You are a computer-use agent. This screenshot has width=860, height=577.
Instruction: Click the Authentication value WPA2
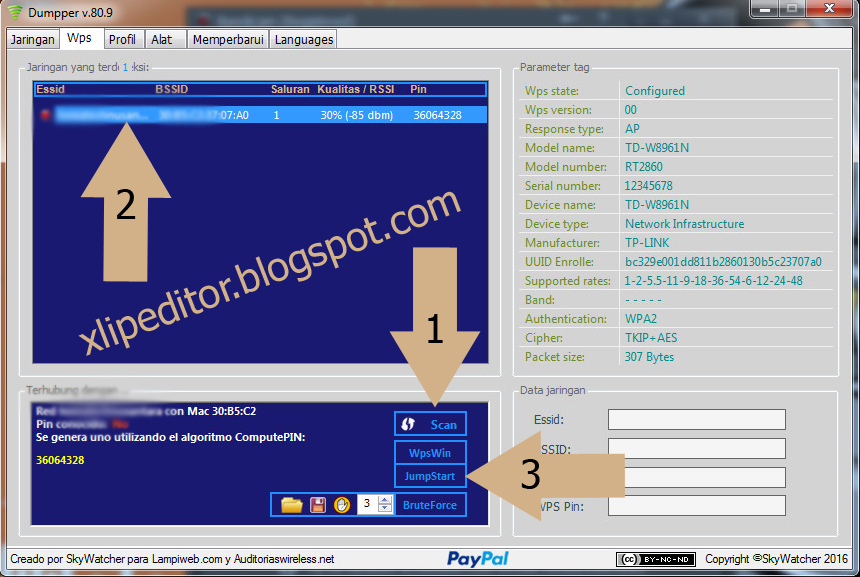click(641, 319)
